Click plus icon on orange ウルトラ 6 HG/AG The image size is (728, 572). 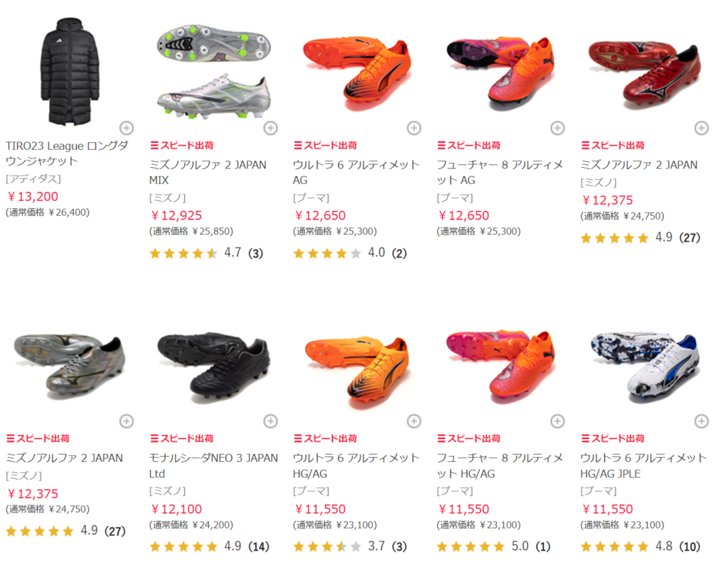[x=414, y=421]
